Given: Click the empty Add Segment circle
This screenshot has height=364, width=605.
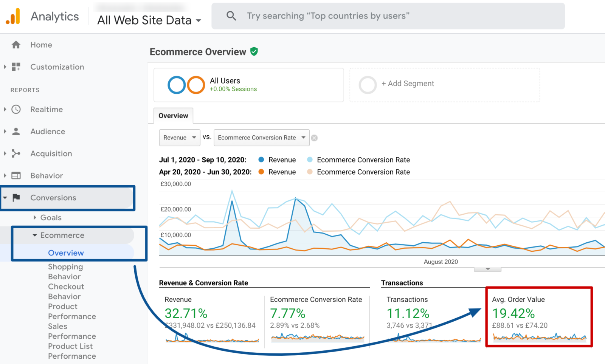Looking at the screenshot, I should pyautogui.click(x=368, y=85).
